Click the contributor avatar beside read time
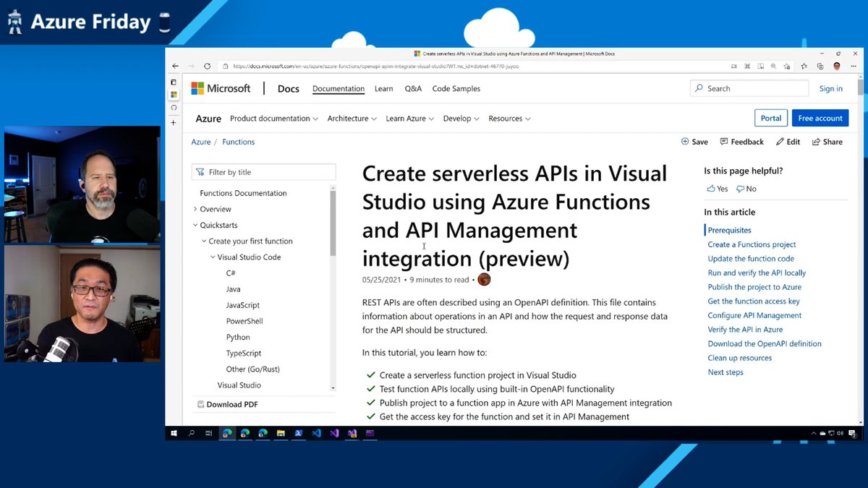Image resolution: width=868 pixels, height=488 pixels. click(485, 279)
